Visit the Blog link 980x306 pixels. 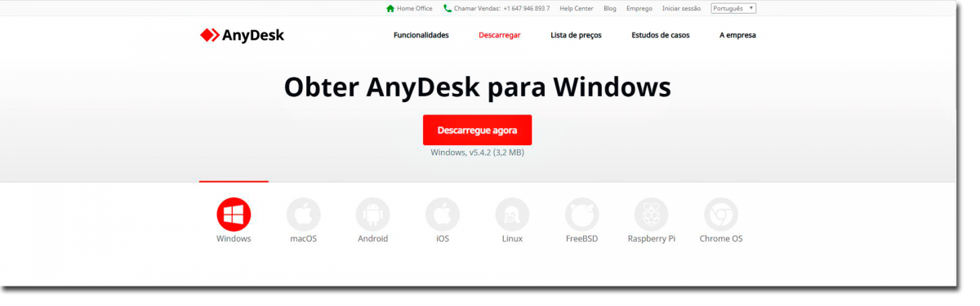tap(610, 8)
